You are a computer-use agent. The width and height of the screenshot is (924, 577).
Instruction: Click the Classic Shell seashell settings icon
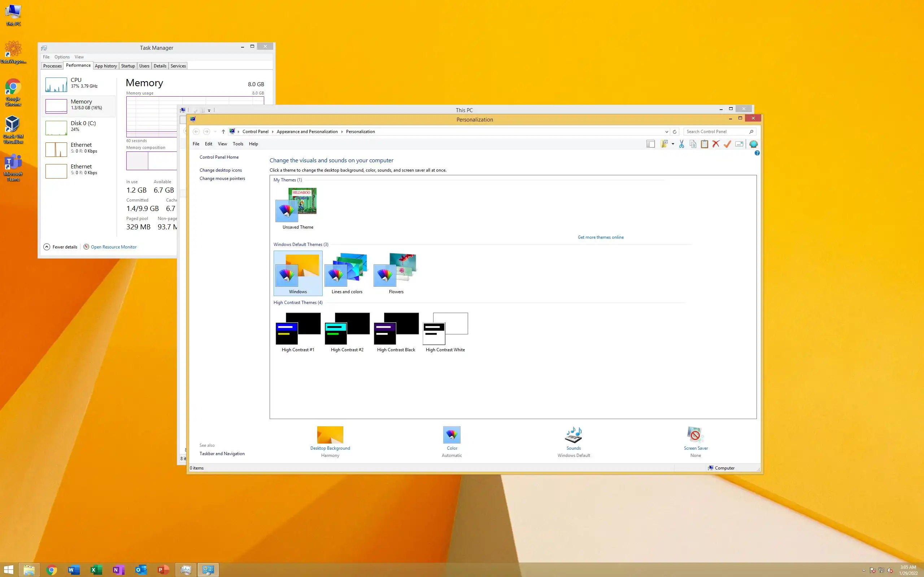(753, 144)
